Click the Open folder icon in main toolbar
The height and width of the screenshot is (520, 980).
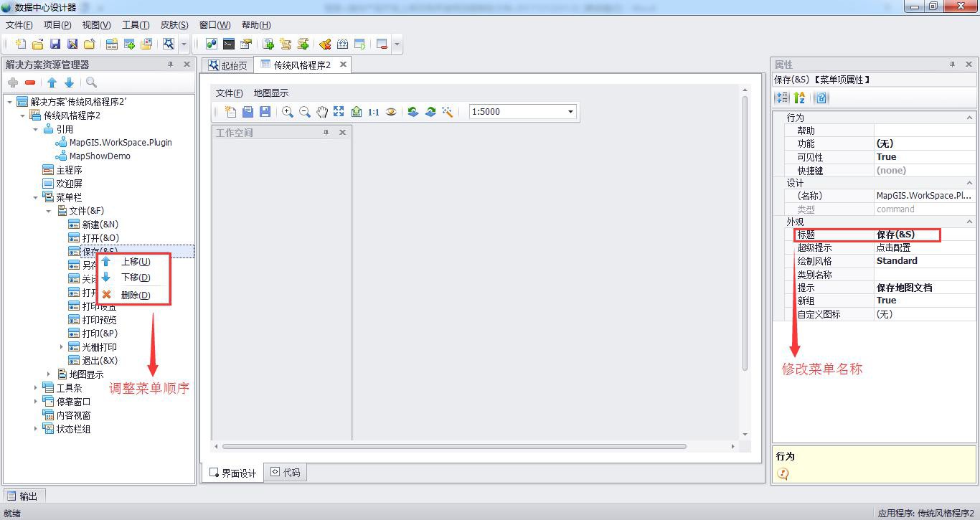pyautogui.click(x=38, y=44)
